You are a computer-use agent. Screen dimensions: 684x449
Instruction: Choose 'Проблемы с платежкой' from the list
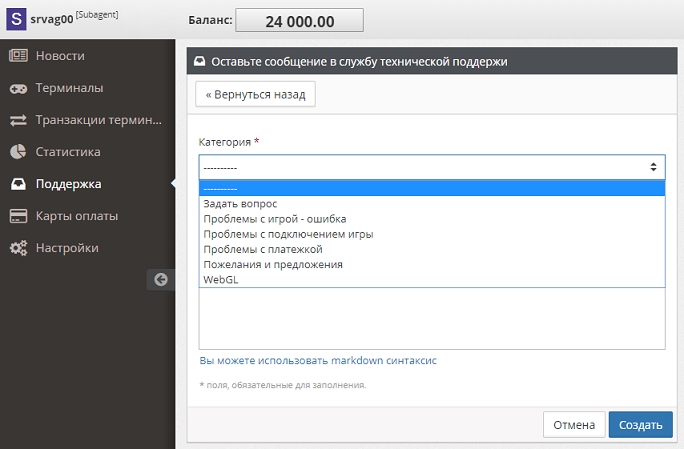[x=263, y=249]
